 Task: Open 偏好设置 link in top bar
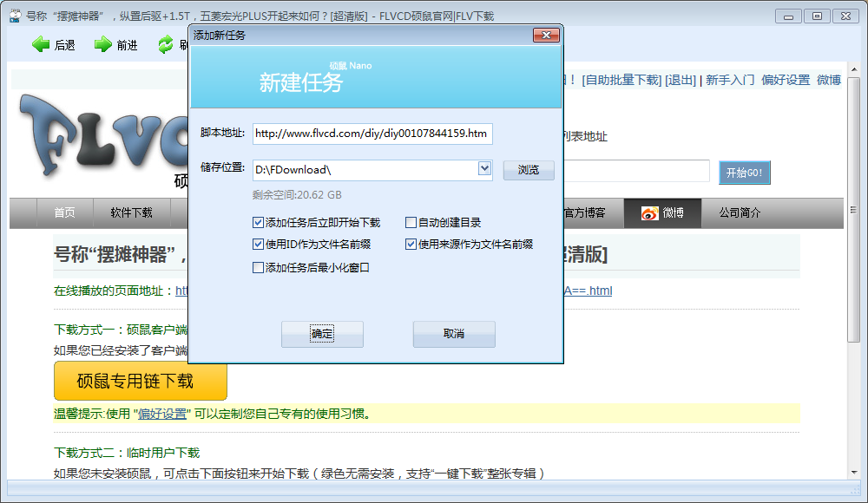(786, 81)
